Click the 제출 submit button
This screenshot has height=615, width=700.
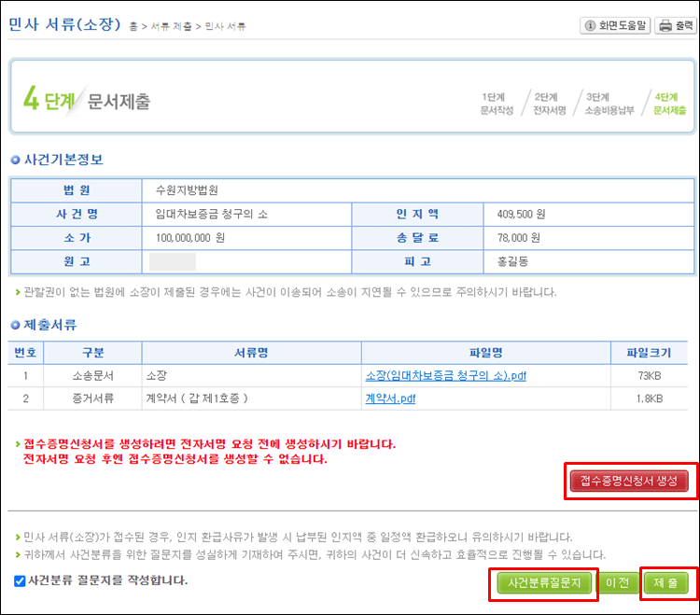(665, 582)
